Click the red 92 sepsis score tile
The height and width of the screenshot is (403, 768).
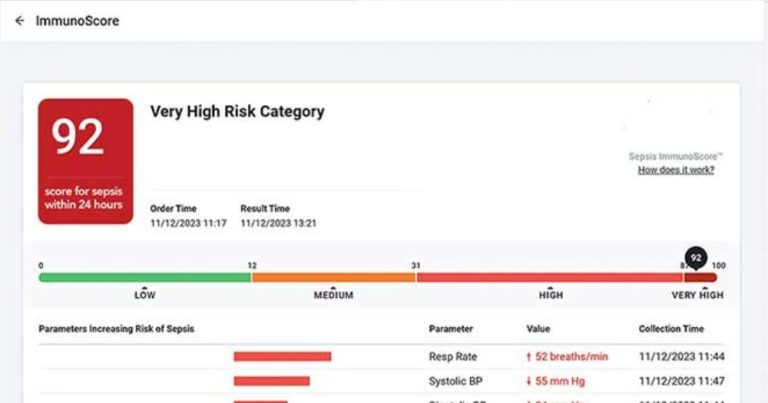85,160
